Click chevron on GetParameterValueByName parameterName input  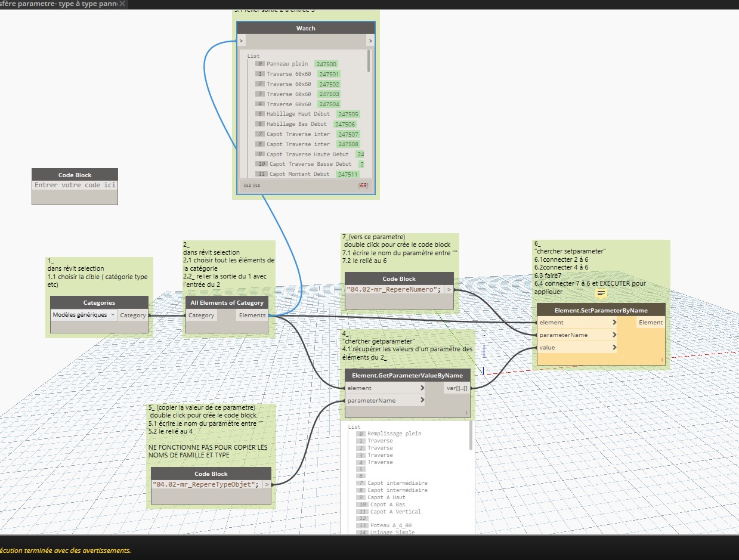tap(422, 401)
